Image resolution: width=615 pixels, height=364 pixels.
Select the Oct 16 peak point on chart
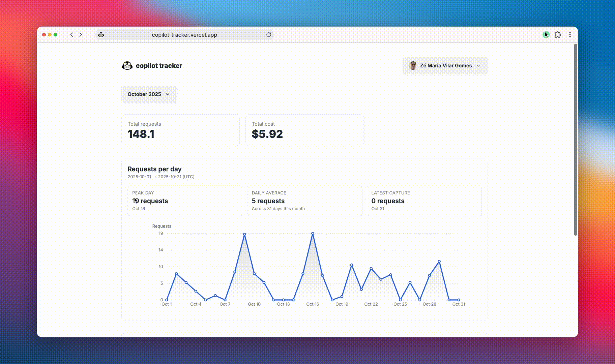313,233
